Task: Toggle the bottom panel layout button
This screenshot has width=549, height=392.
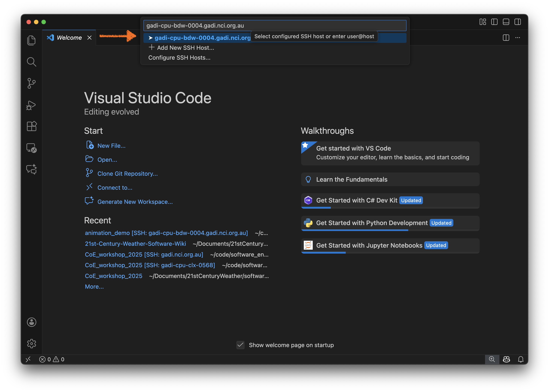Action: (x=506, y=22)
